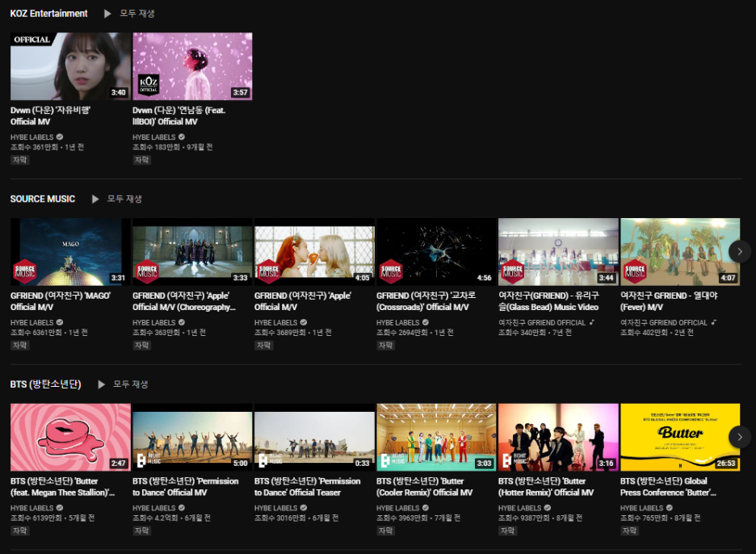This screenshot has height=554, width=756.
Task: Open GFRIEND Fever M/V thumbnail
Action: click(680, 252)
